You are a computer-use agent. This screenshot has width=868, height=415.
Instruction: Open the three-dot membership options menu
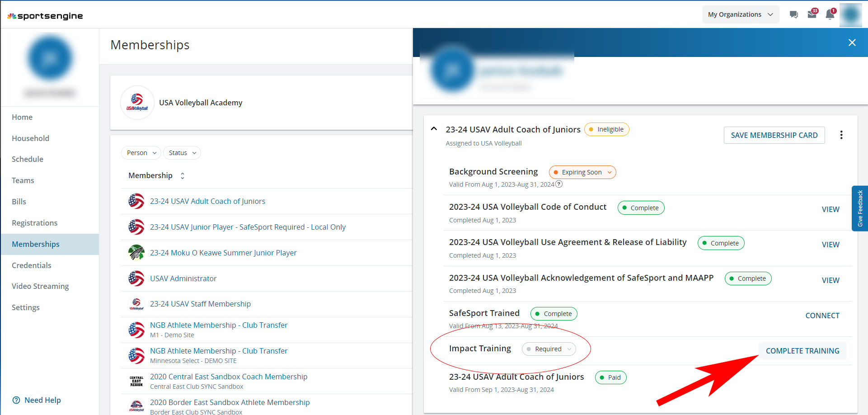(841, 135)
